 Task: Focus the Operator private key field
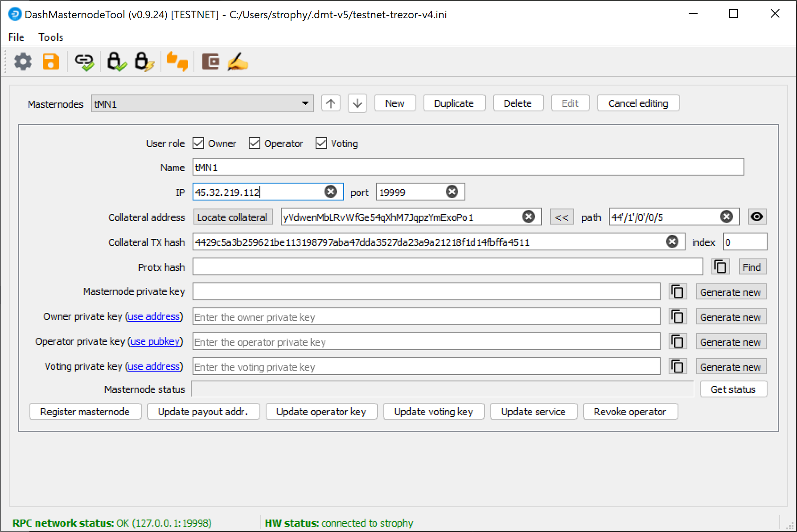pos(427,342)
